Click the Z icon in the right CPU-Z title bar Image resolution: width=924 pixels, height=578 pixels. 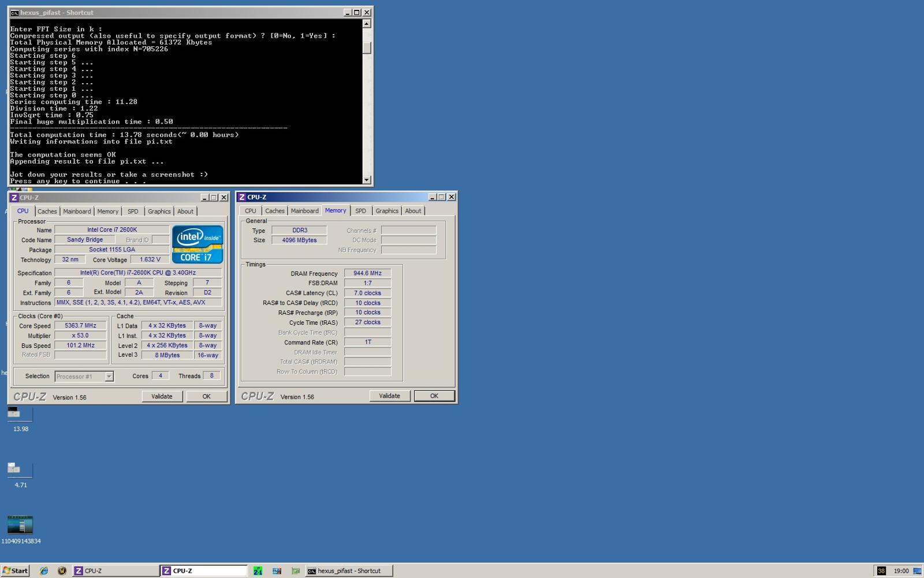tap(242, 197)
